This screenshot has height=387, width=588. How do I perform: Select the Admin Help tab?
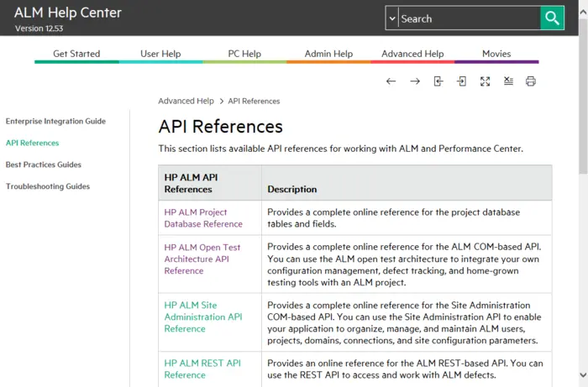[328, 54]
